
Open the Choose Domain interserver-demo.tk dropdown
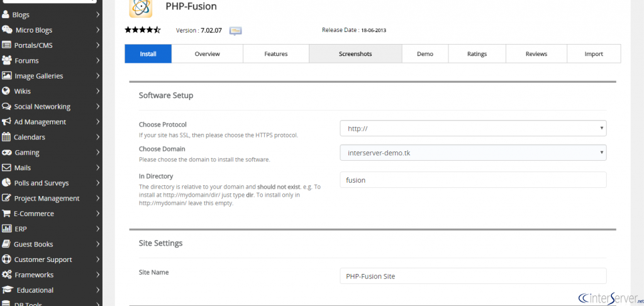[473, 153]
